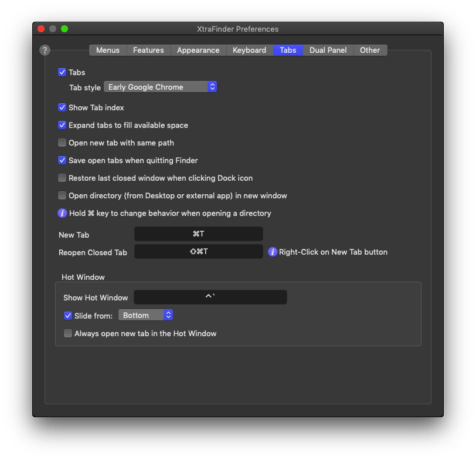Click info icon beside Hold ⌘ key hint
This screenshot has height=460, width=476.
62,213
